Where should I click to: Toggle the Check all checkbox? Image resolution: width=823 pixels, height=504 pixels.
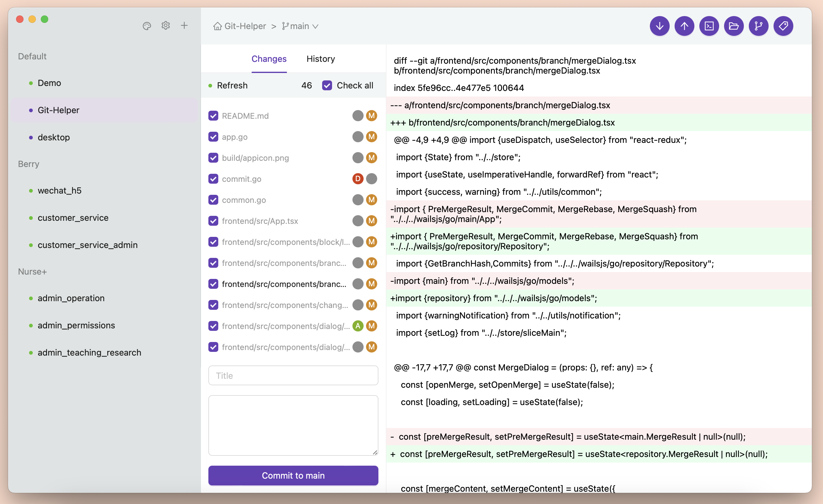tap(327, 86)
